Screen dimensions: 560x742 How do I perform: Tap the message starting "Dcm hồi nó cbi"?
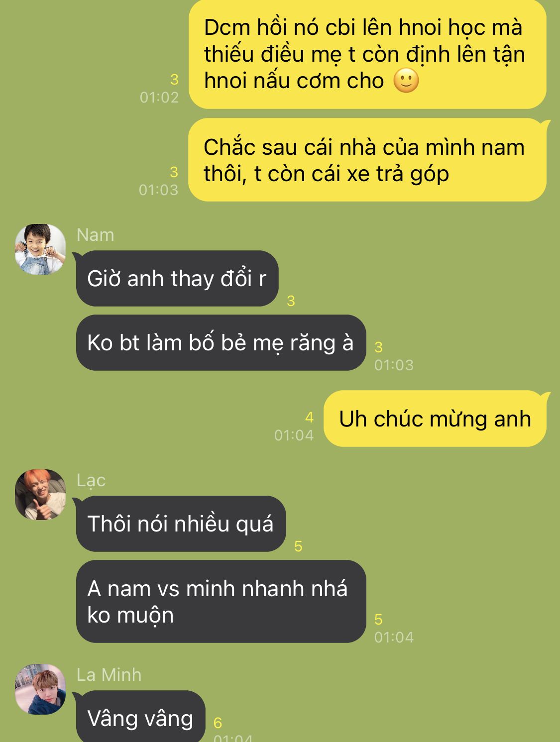367,54
